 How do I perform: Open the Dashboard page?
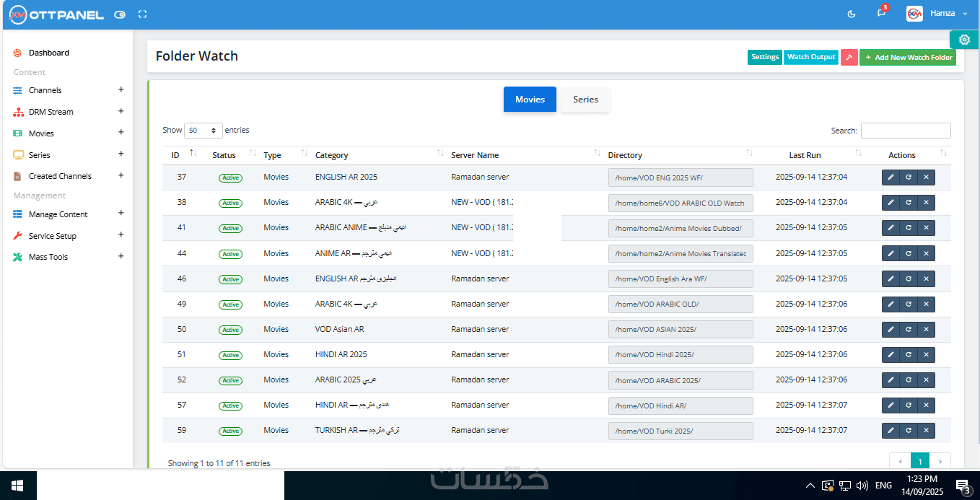49,53
